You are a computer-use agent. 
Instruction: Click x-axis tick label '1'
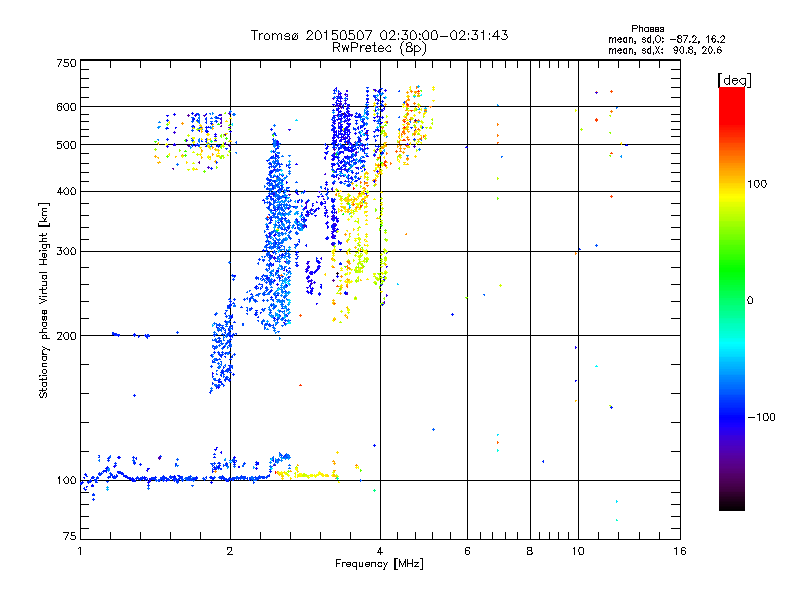click(x=80, y=551)
